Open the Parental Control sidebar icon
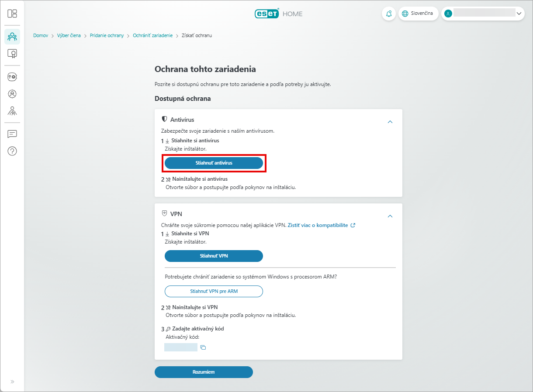 coord(12,111)
